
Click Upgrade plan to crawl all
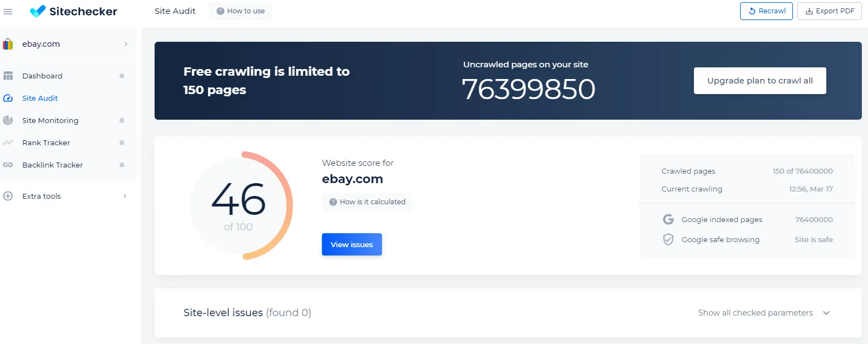tap(760, 81)
